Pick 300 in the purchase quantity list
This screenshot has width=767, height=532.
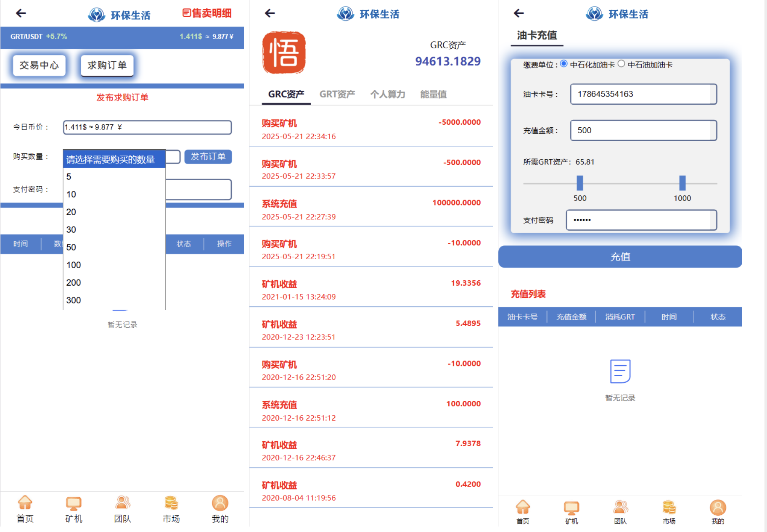pos(74,300)
